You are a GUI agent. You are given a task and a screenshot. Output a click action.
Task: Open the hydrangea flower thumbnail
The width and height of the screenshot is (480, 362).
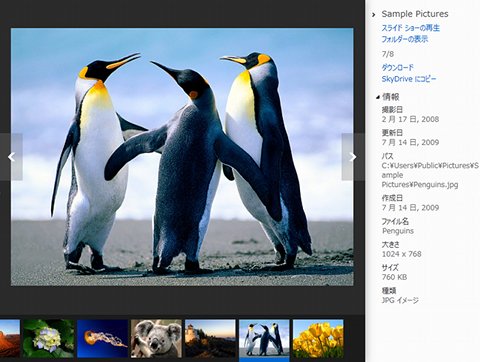pyautogui.click(x=49, y=339)
